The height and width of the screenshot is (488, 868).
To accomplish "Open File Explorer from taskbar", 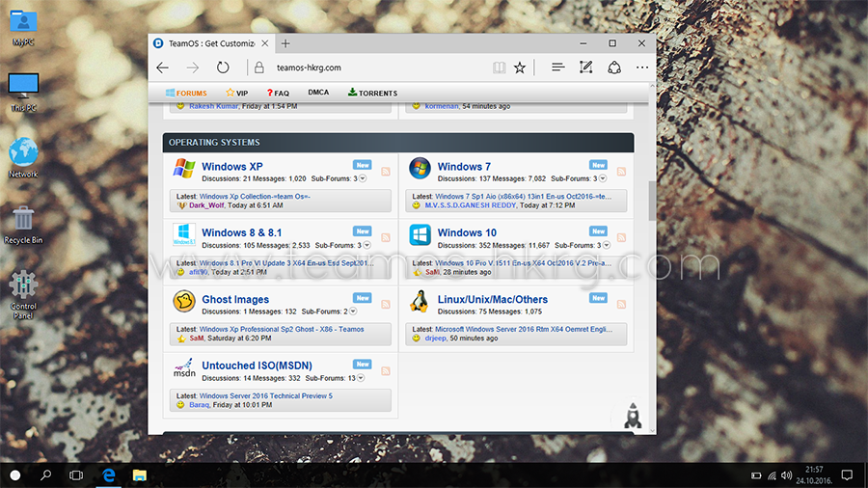I will coord(139,474).
